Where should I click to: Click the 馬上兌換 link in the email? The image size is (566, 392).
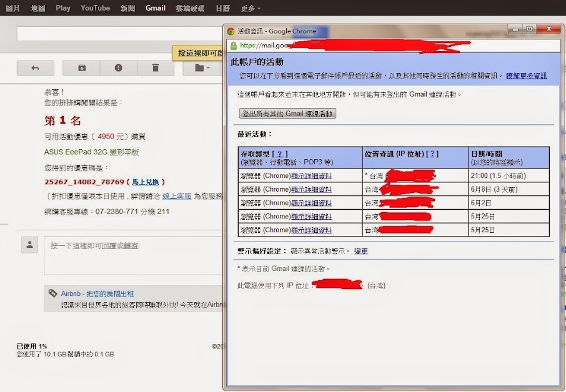pos(146,182)
